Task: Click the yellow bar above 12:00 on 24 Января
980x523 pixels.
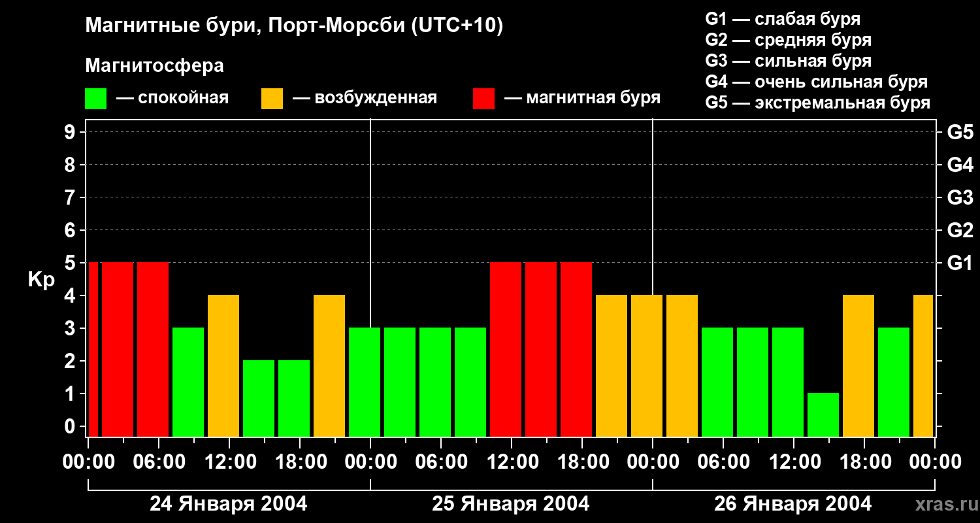Action: 223,365
